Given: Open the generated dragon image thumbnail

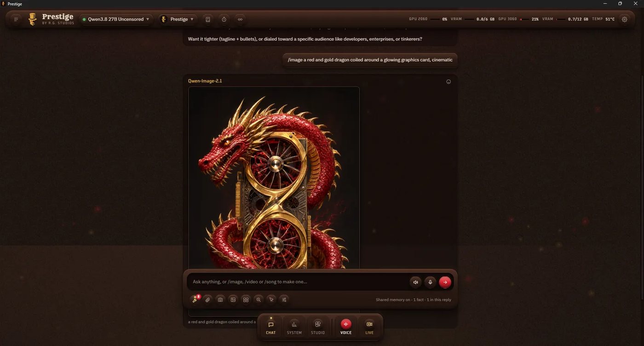Looking at the screenshot, I should [274, 178].
